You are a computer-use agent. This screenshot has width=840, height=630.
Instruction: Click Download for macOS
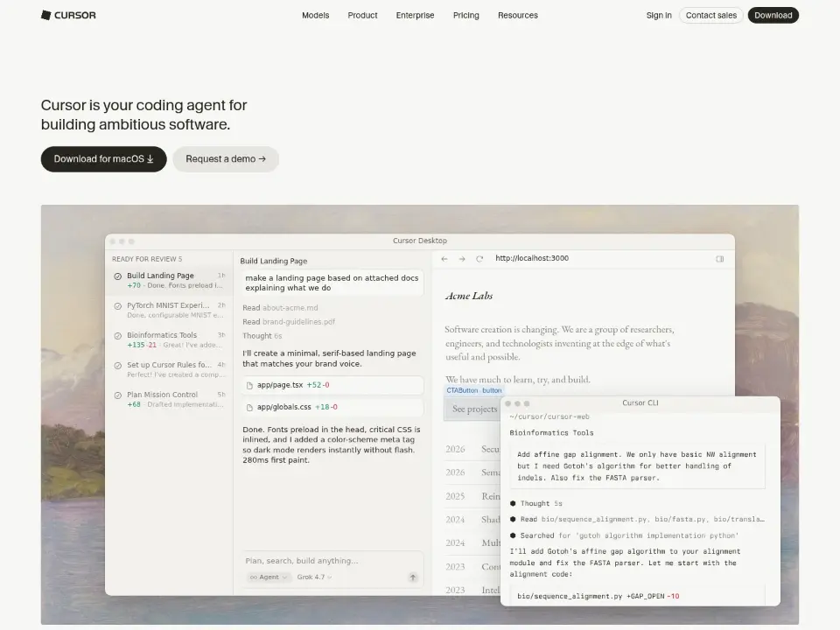click(x=104, y=159)
